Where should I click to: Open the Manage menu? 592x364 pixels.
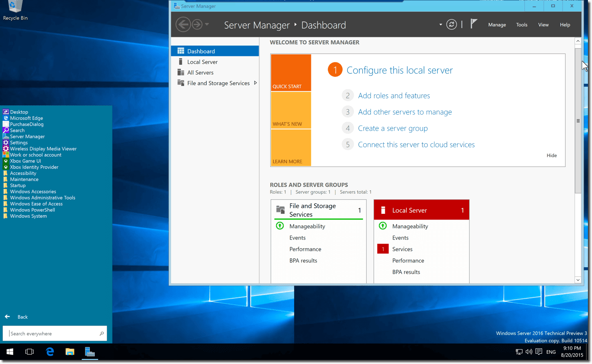(497, 24)
